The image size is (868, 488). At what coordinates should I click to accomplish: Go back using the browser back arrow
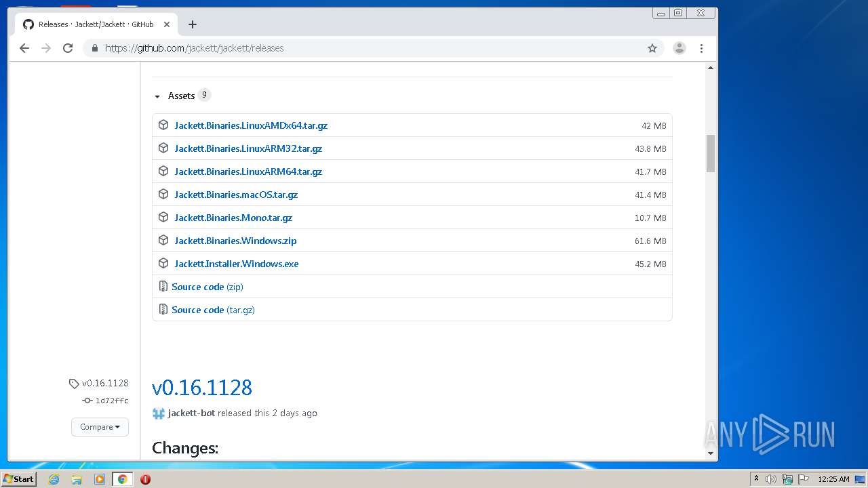click(24, 48)
